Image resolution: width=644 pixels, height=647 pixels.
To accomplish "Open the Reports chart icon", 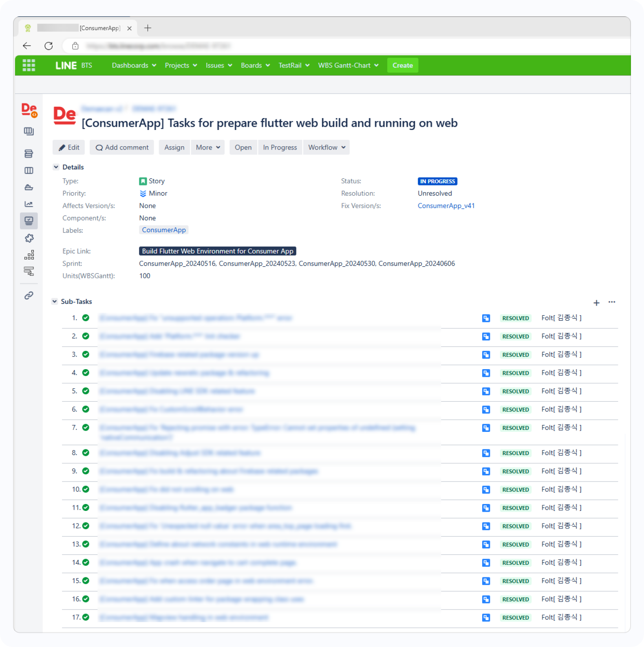I will pos(29,204).
